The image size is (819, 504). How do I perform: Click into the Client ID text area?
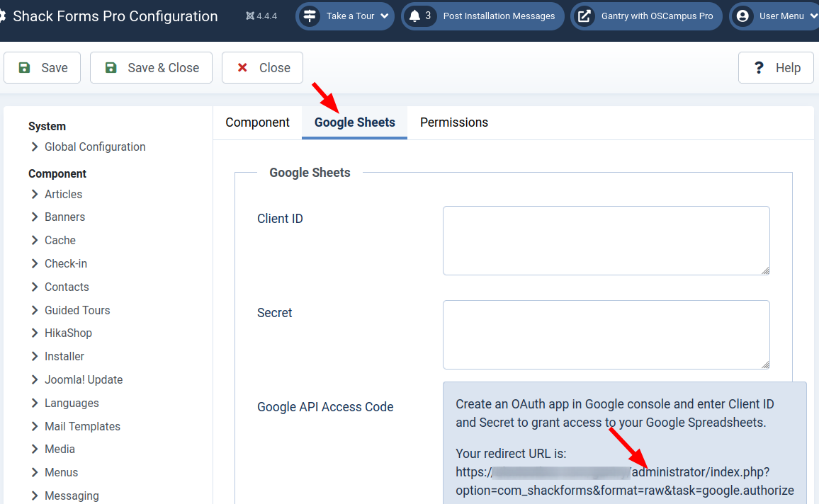click(606, 241)
